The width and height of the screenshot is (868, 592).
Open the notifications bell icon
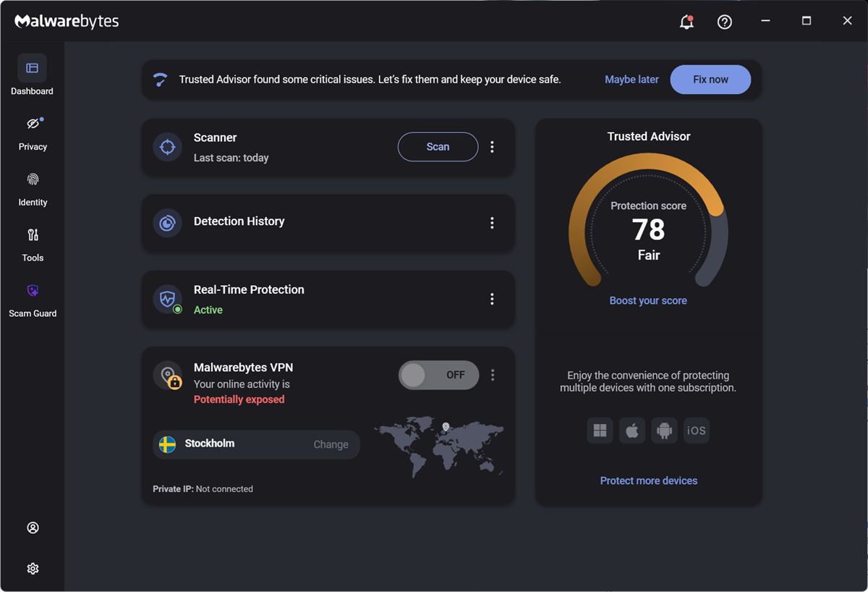686,22
